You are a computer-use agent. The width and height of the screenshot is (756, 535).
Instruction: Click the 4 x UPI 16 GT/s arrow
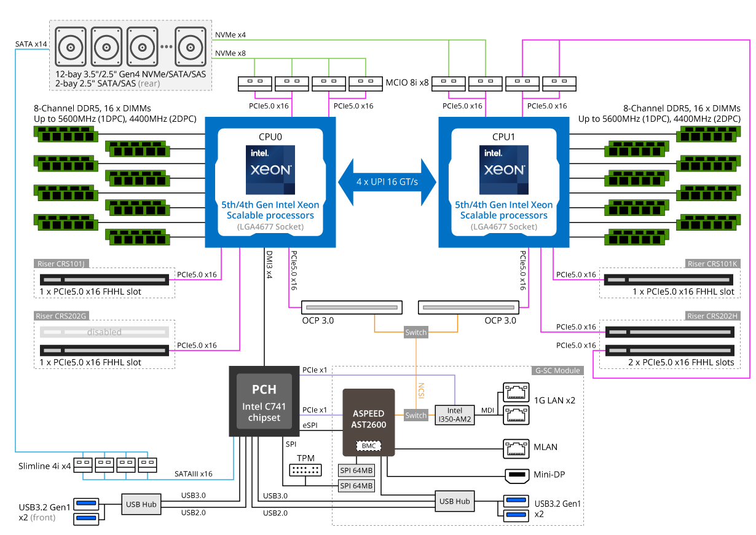coord(387,182)
